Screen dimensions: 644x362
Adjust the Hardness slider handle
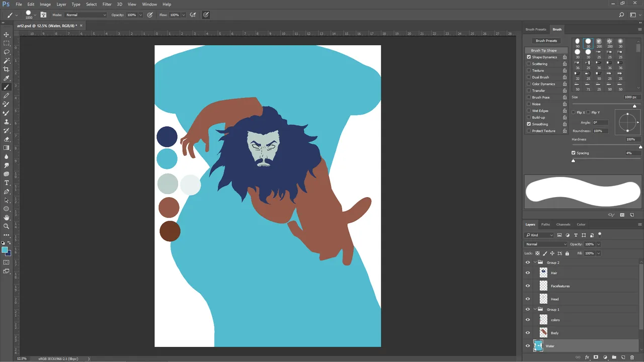pos(640,147)
